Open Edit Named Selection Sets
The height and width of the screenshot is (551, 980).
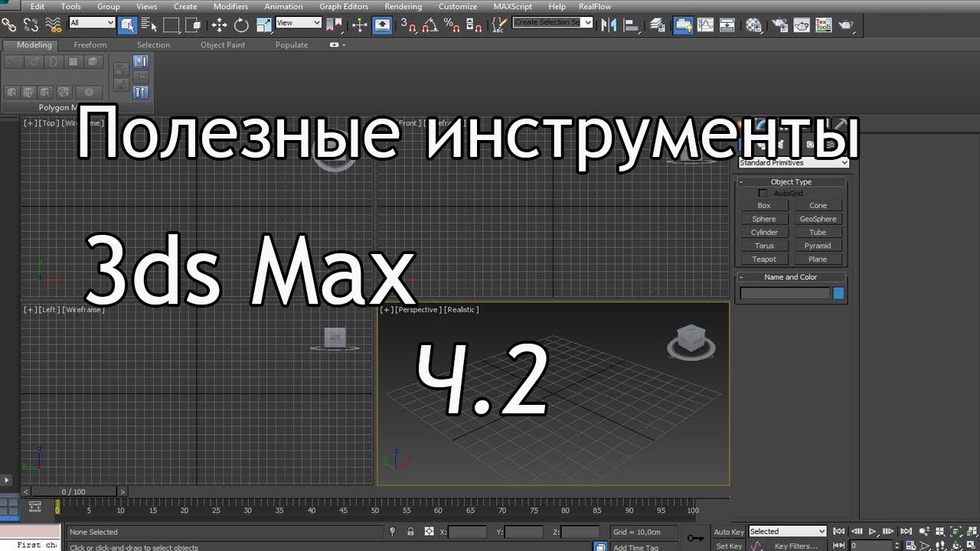point(499,24)
